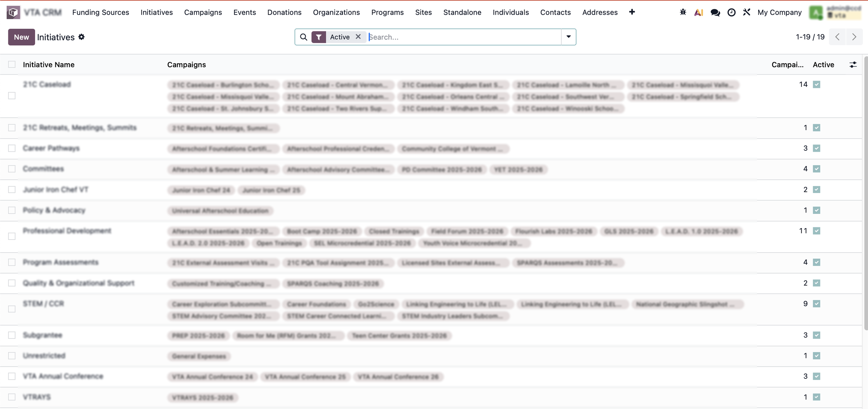This screenshot has width=868, height=409.
Task: Open Initiatives gear settings icon
Action: click(x=82, y=37)
